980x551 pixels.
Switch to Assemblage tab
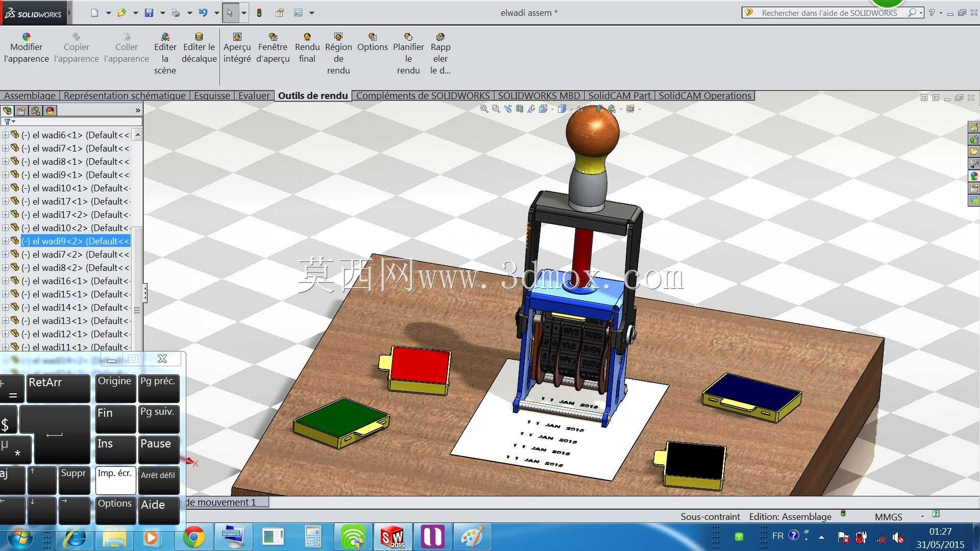30,96
